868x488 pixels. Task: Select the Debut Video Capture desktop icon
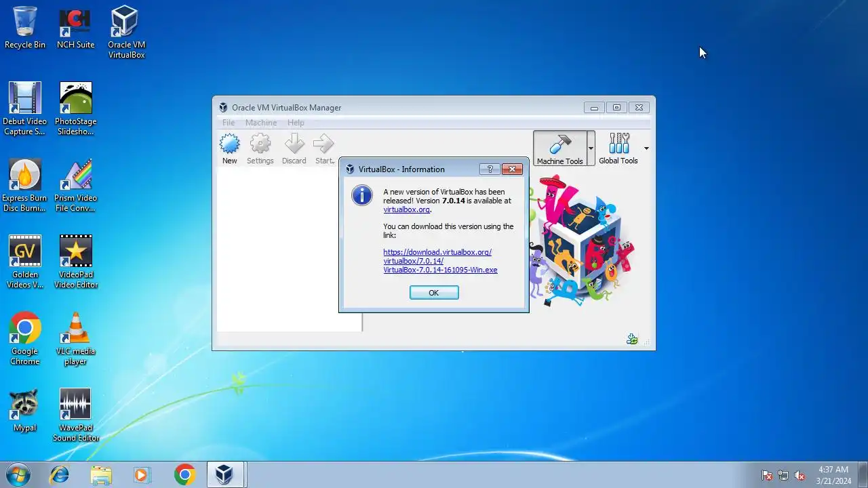pos(25,109)
